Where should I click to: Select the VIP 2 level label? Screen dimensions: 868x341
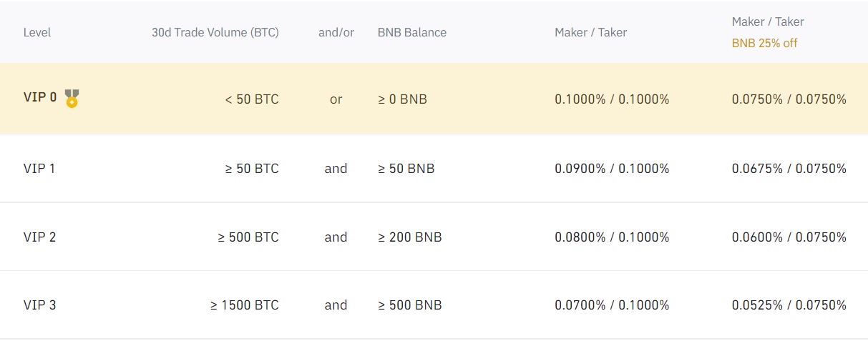39,237
